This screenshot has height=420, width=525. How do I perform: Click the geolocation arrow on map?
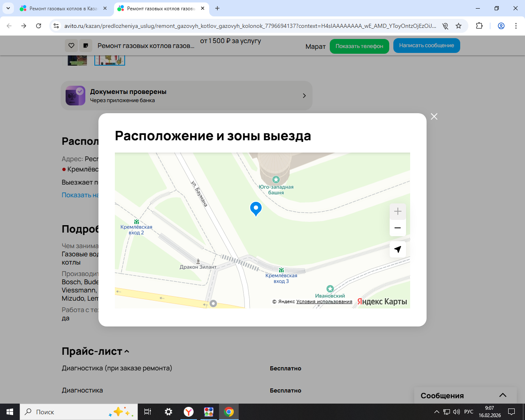pyautogui.click(x=397, y=249)
